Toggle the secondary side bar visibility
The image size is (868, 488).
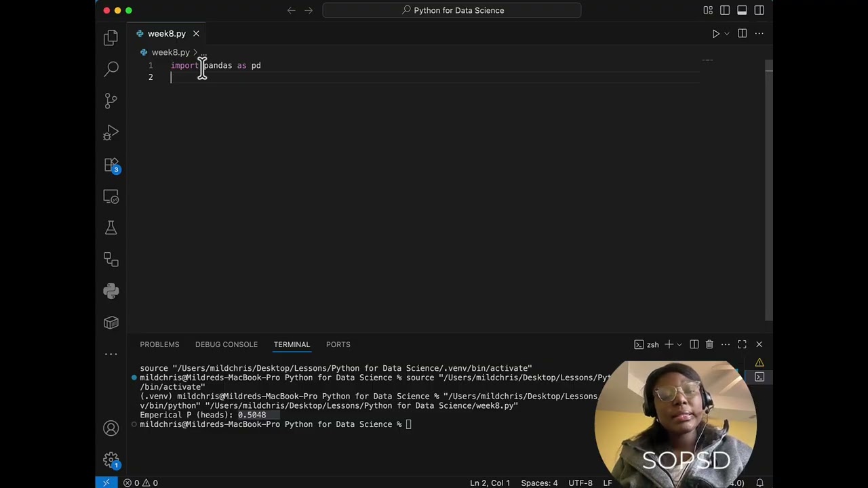point(759,10)
